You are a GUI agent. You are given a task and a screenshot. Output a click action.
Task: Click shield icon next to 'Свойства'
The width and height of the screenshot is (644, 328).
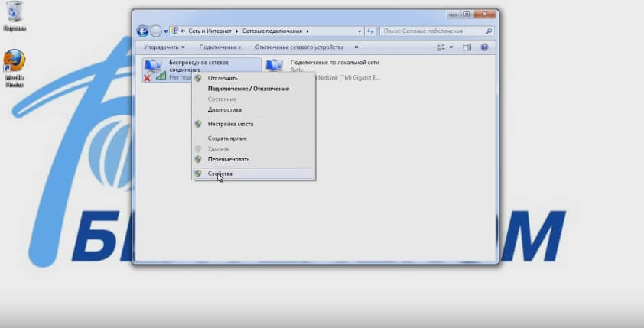[198, 174]
